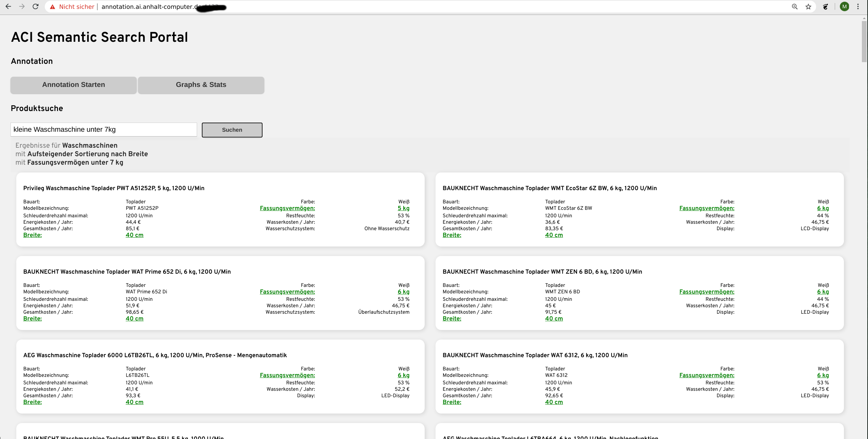Click '83,35 €' Gesamtkosten value

click(554, 229)
